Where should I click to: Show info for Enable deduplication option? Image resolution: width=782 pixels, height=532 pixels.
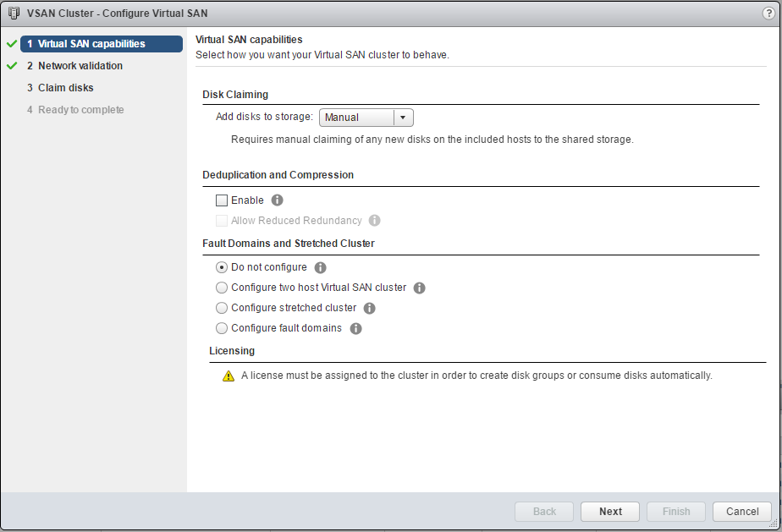point(277,200)
